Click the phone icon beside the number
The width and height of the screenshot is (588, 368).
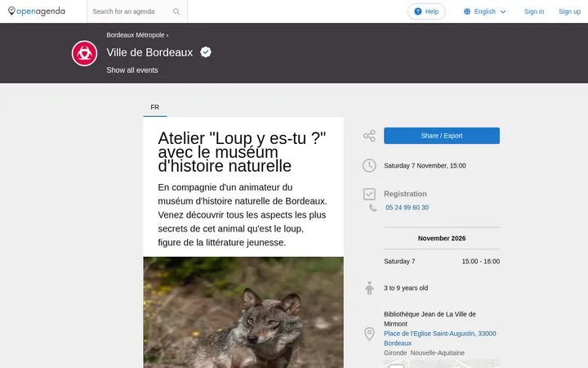pyautogui.click(x=372, y=208)
